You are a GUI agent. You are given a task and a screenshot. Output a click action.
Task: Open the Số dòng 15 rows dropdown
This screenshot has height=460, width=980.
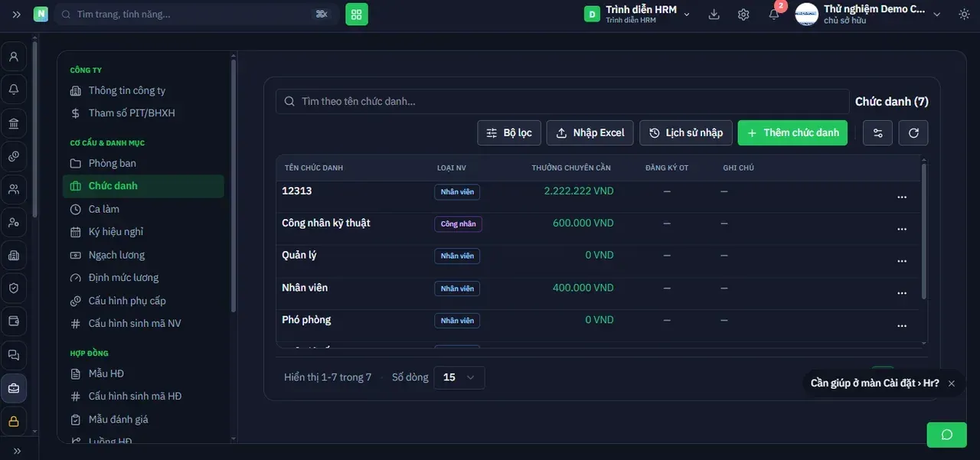(459, 377)
